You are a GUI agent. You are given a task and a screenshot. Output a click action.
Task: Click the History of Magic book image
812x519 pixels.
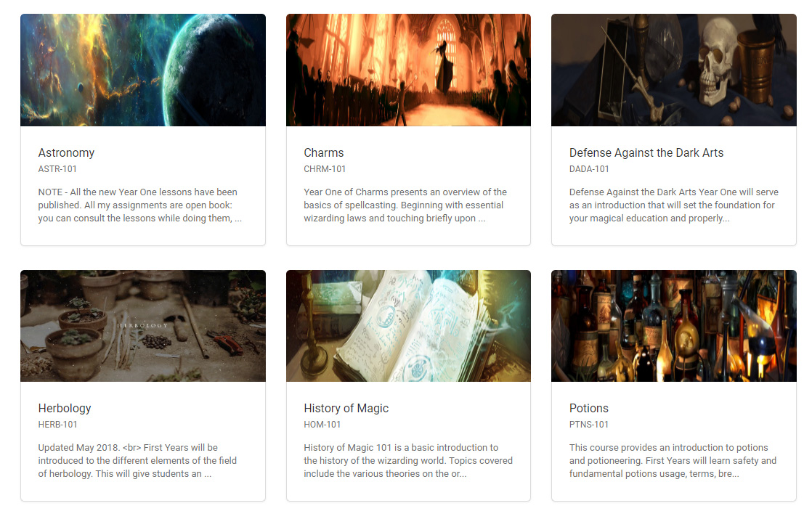tap(409, 326)
